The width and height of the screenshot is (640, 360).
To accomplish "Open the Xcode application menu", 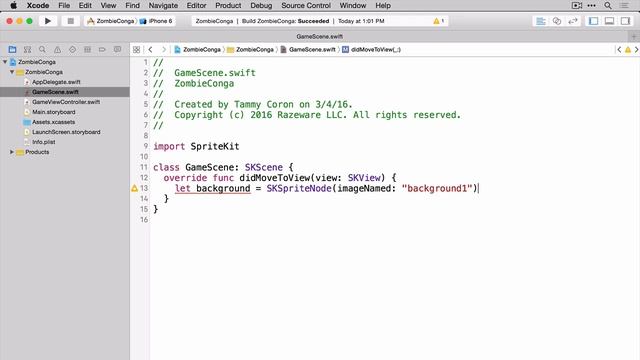I will (x=38, y=5).
